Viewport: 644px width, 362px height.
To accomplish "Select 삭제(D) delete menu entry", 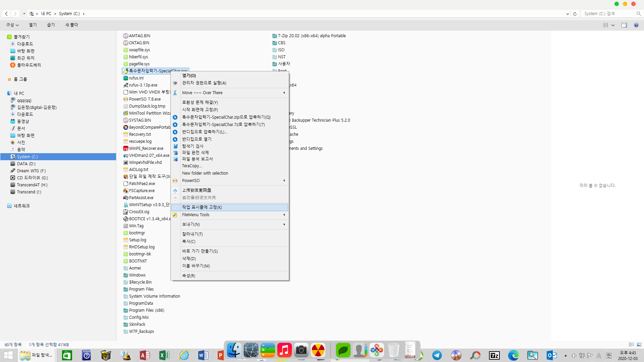I will [x=230, y=259].
